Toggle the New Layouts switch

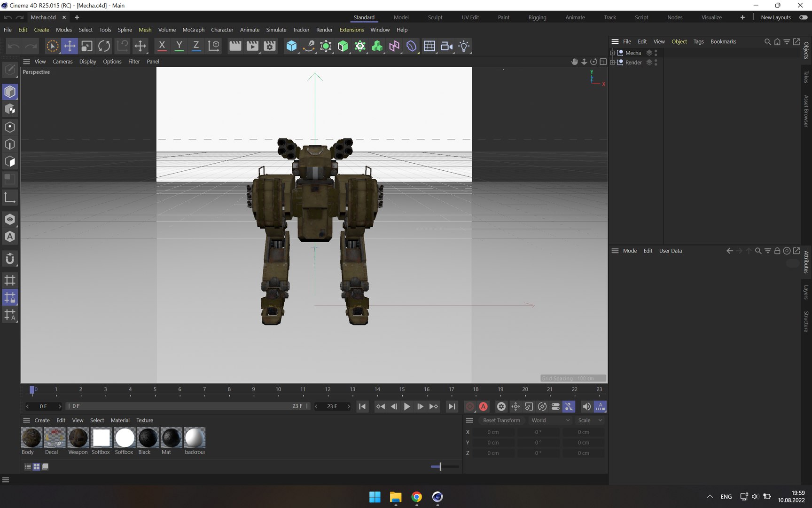coord(804,17)
